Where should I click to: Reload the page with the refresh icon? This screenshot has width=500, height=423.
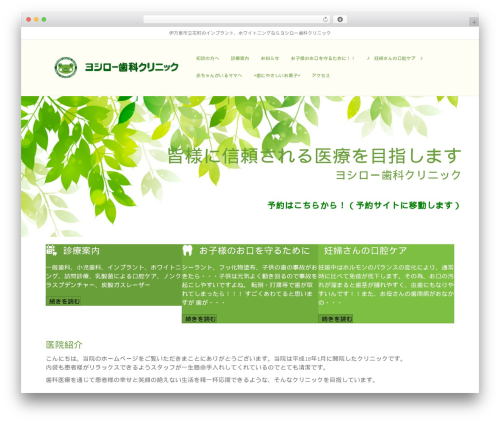click(x=325, y=20)
